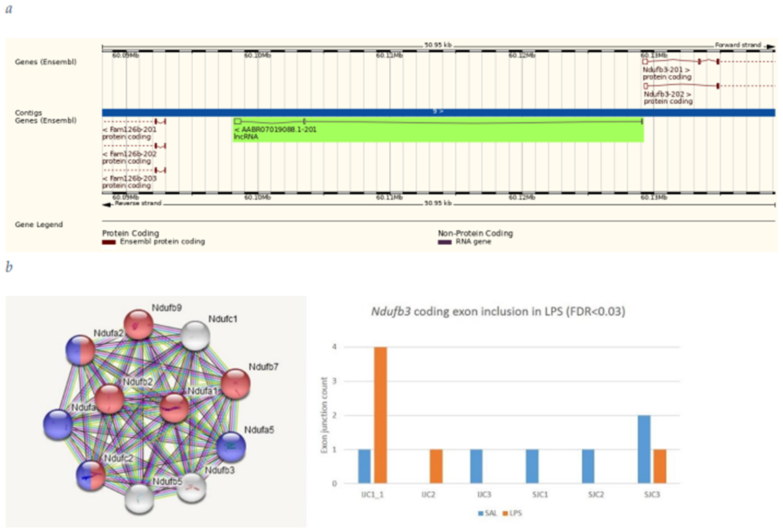Select the AABR07019088.1-201 lncRNA transcript

coord(275,130)
